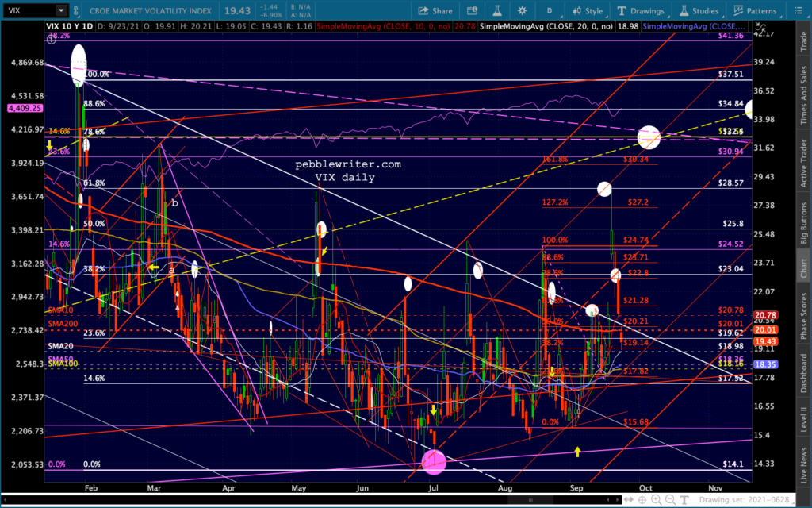
Task: Click the flask icon beside the gear
Action: [497, 11]
